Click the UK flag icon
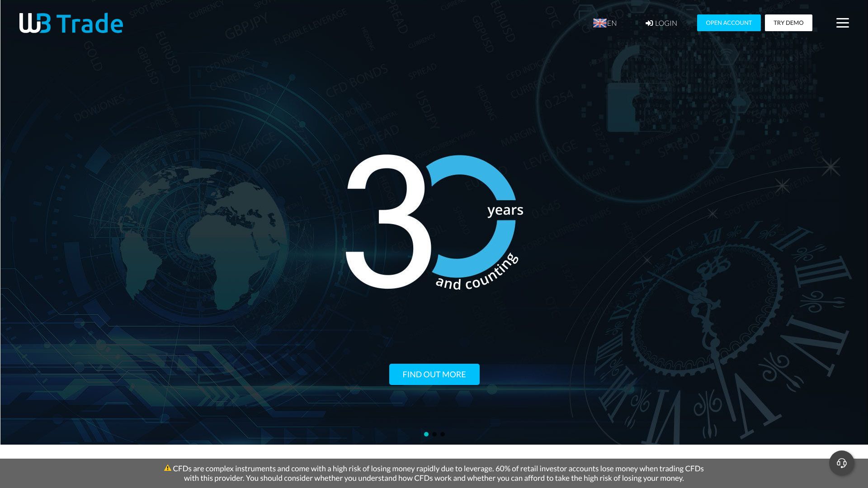The image size is (868, 488). pos(599,23)
